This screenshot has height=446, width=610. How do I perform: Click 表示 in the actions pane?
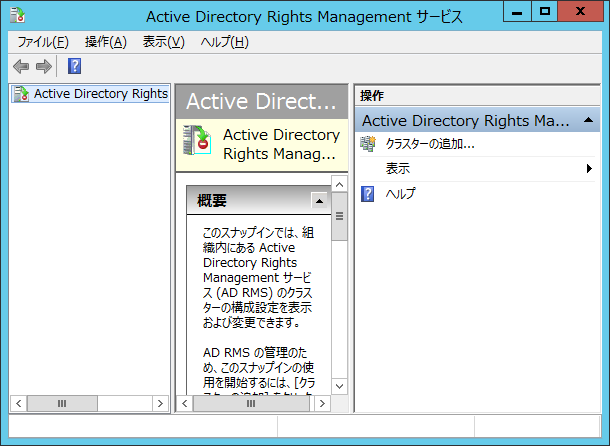point(398,169)
